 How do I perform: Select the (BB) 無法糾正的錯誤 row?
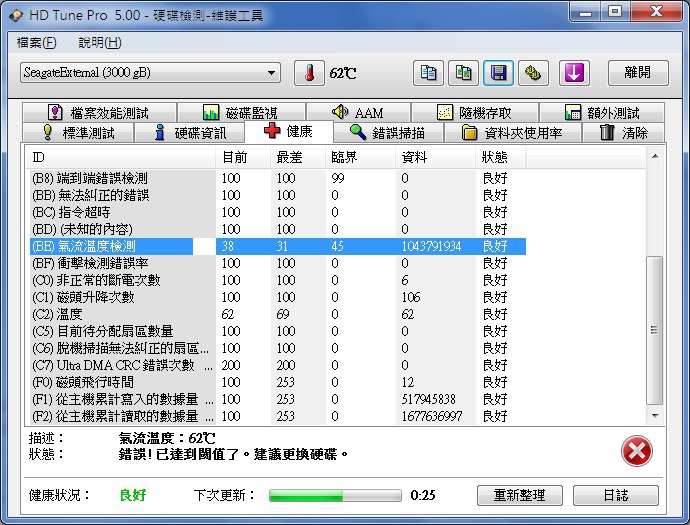(276, 195)
